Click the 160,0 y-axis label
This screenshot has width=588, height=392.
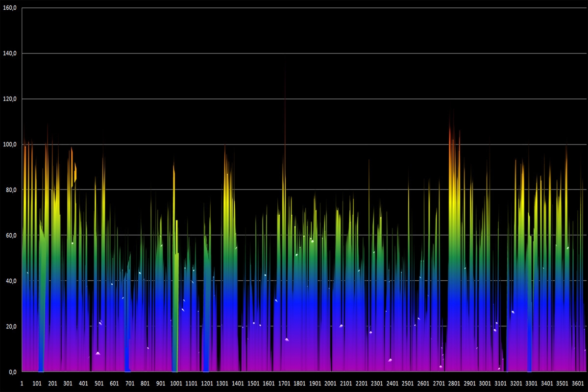coord(11,8)
